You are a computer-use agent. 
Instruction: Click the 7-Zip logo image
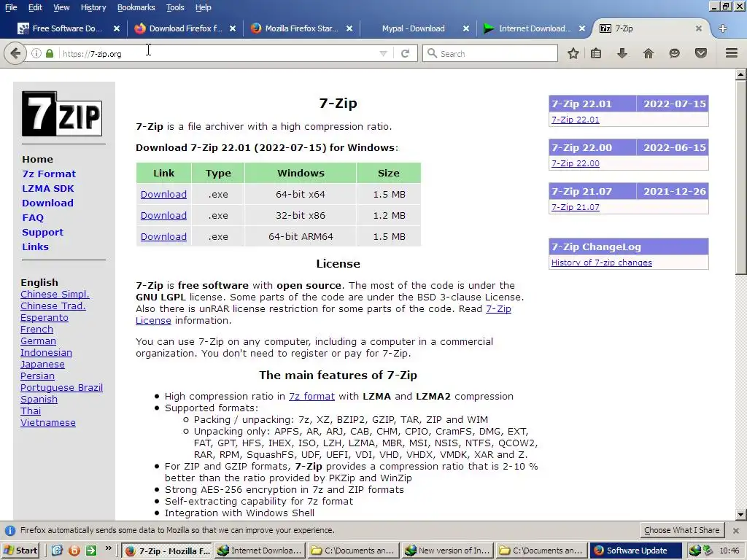(62, 114)
